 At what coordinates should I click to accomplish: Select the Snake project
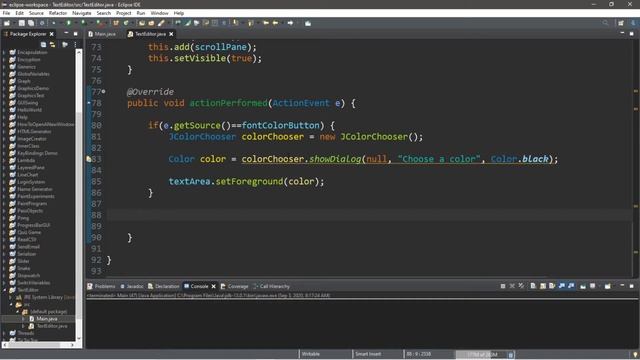click(24, 268)
